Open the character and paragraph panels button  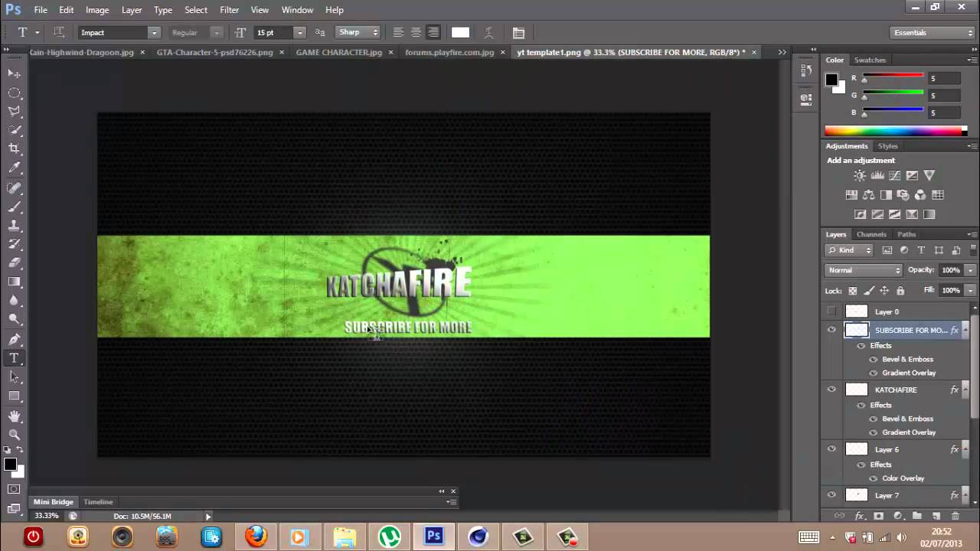click(x=518, y=33)
